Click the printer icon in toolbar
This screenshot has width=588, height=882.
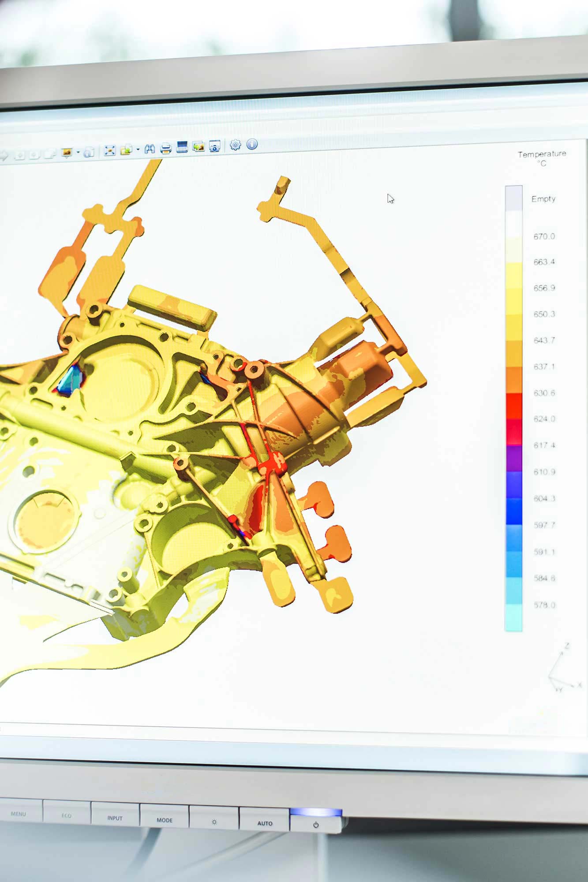(166, 148)
